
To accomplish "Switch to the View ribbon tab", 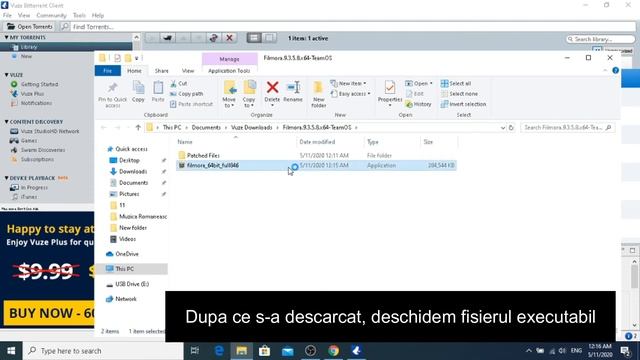I will (188, 71).
